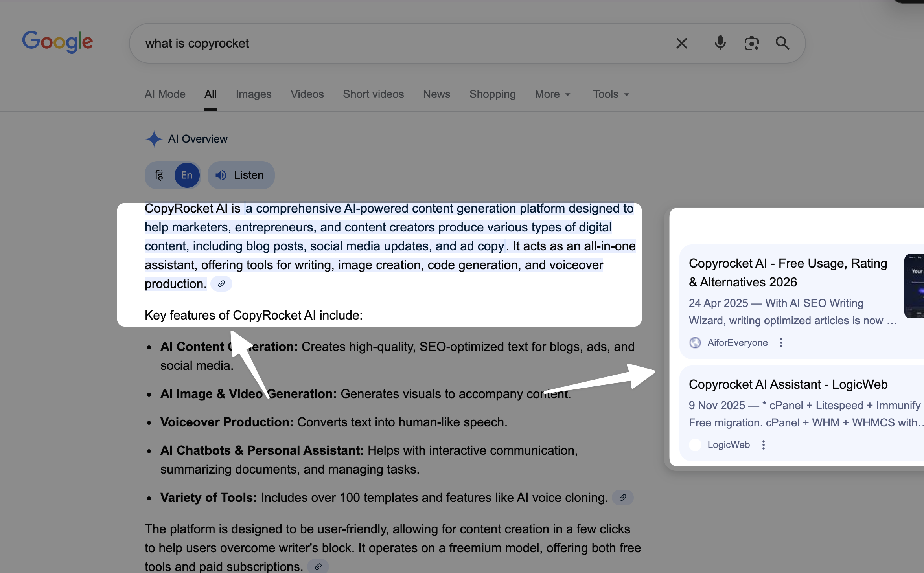This screenshot has height=573, width=924.
Task: Open three-dot menu beside LogicWeb
Action: (x=764, y=445)
